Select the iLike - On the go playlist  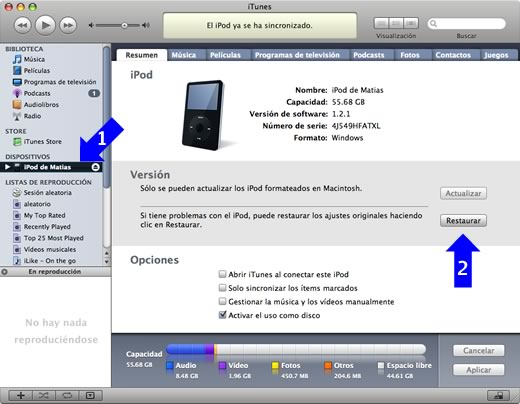(50, 261)
